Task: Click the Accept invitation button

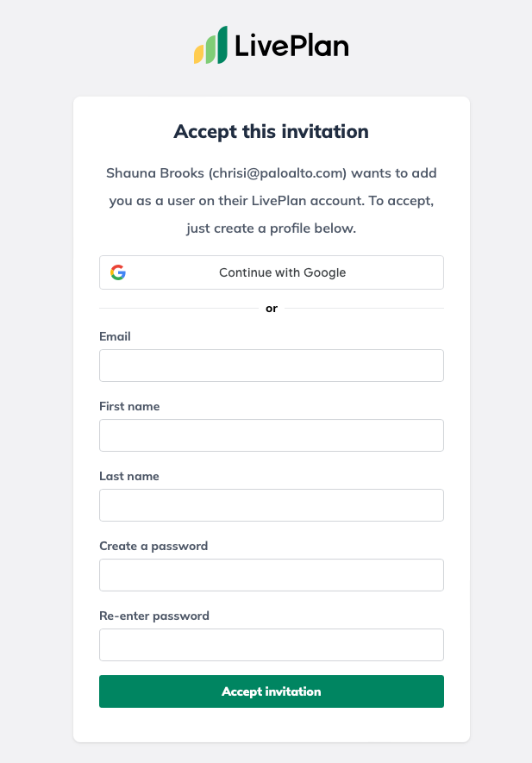Action: (272, 691)
